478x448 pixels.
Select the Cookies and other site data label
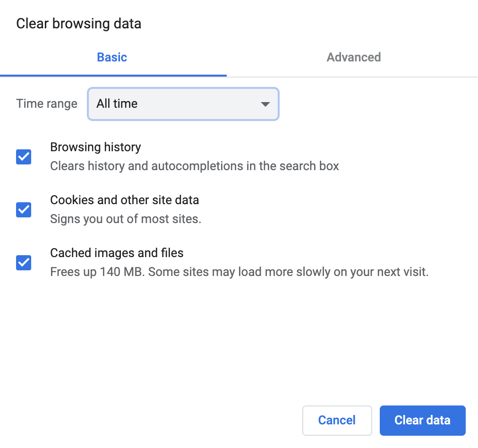[125, 200]
